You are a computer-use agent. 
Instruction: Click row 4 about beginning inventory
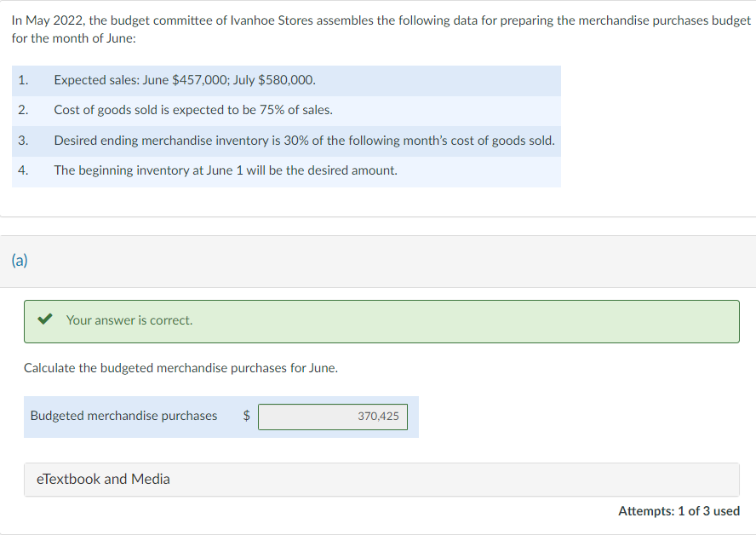(285, 170)
